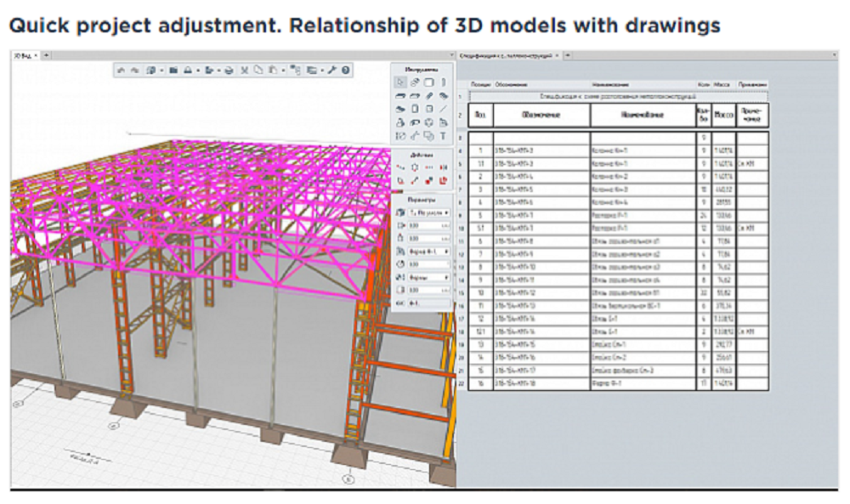Screen dimensions: 850x504
Task: Select the line drawing tool in Инструменты
Action: pos(441,108)
